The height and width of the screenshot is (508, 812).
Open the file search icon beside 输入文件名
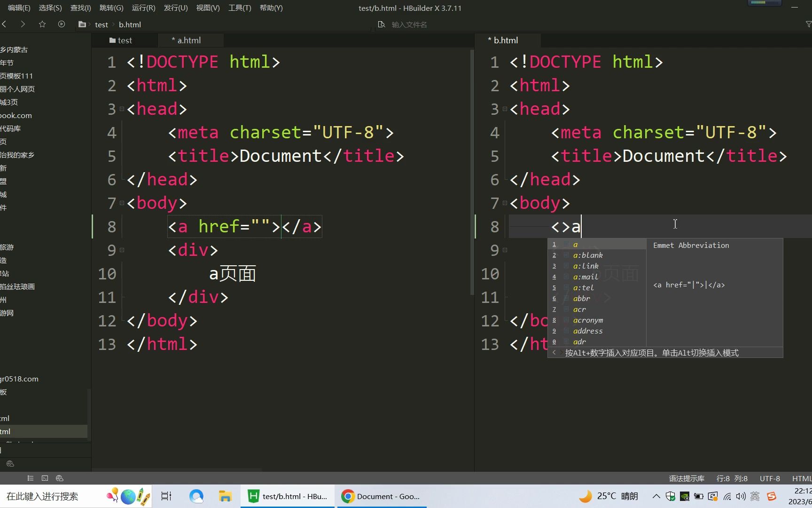[x=382, y=24]
